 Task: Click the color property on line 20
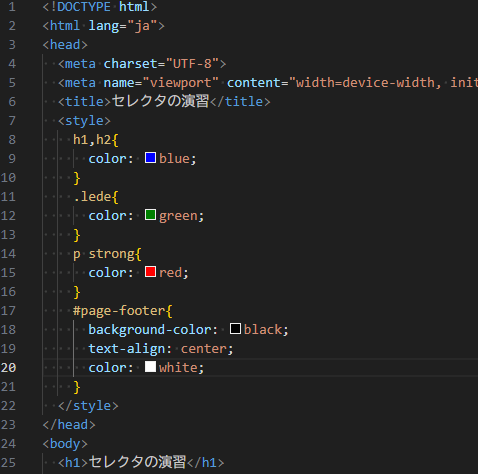point(107,368)
